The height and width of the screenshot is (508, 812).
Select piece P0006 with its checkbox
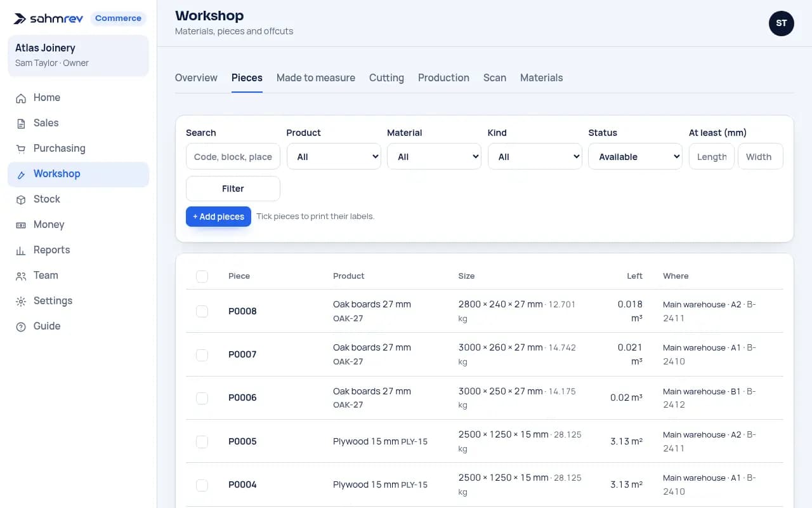202,398
